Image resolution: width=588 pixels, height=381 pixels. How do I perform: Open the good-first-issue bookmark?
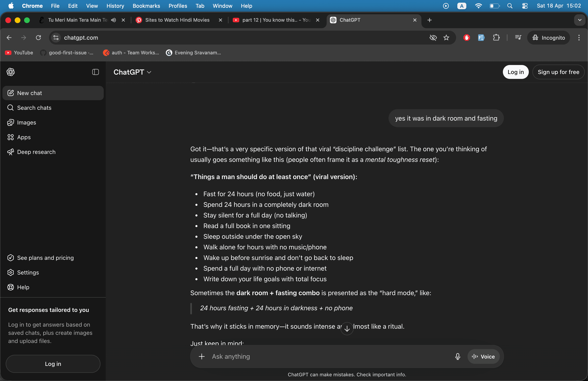[x=67, y=53]
